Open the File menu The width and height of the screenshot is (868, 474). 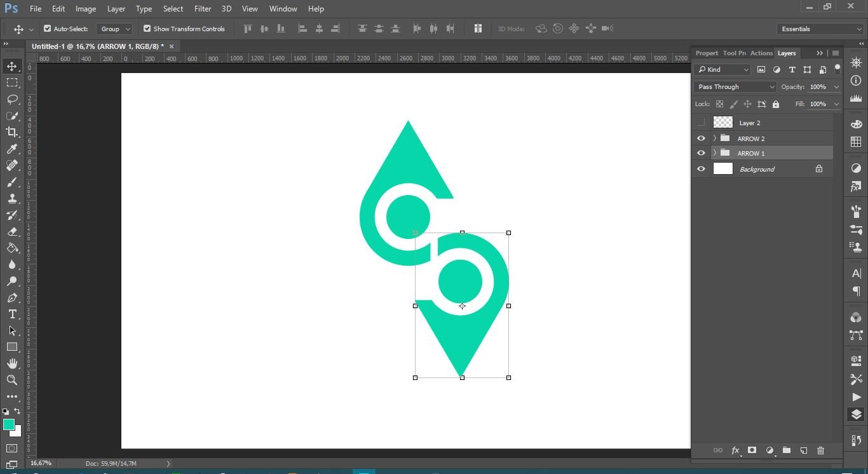[36, 9]
